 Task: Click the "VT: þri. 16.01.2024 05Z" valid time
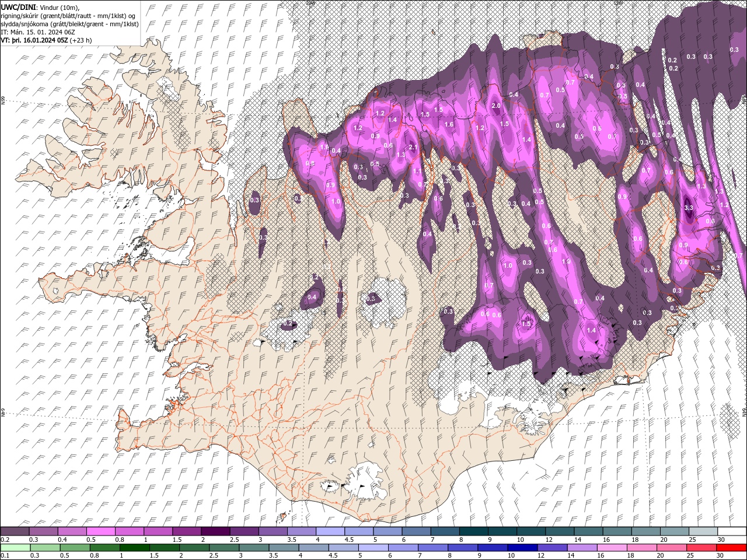(x=34, y=40)
